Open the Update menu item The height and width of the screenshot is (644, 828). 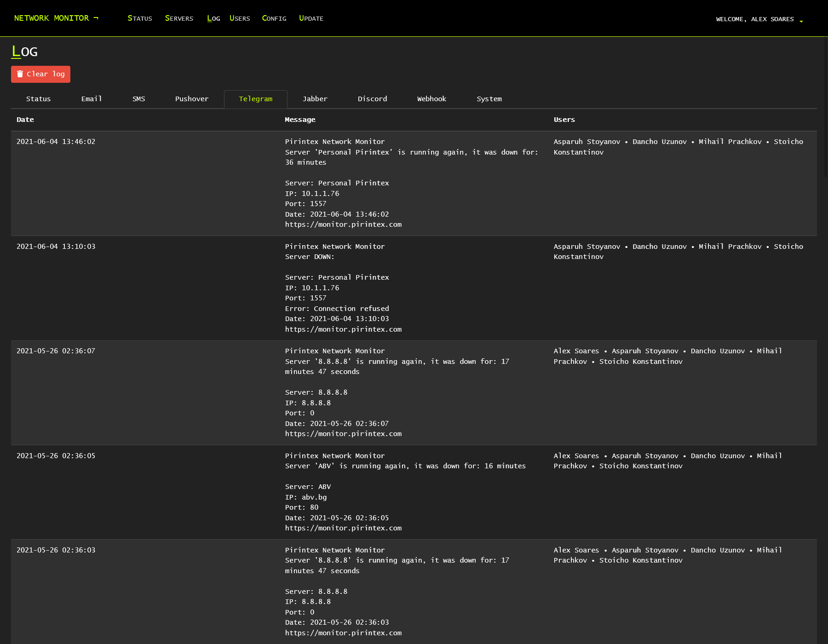[x=311, y=18]
